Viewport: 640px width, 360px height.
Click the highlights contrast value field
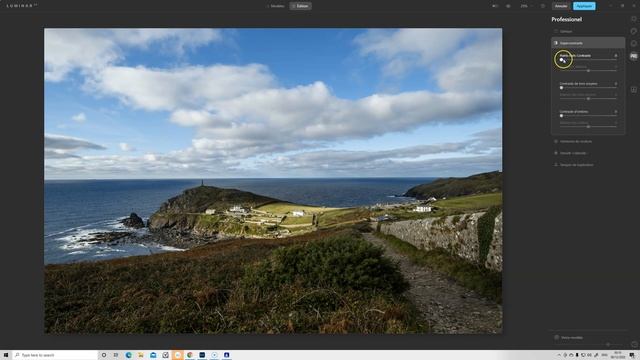coord(616,56)
